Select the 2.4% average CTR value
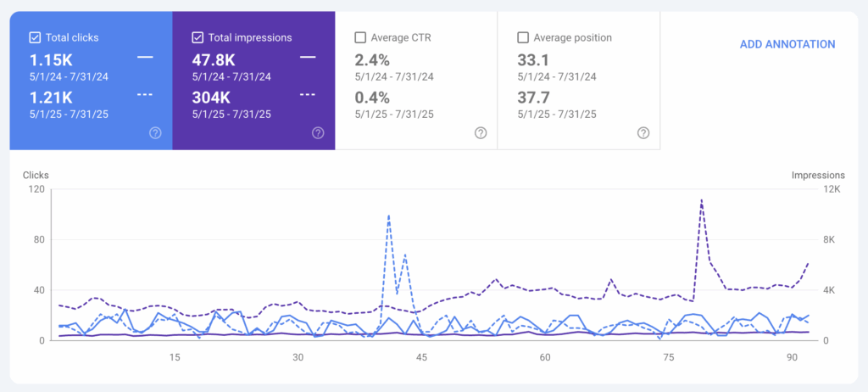The width and height of the screenshot is (868, 392). (372, 60)
